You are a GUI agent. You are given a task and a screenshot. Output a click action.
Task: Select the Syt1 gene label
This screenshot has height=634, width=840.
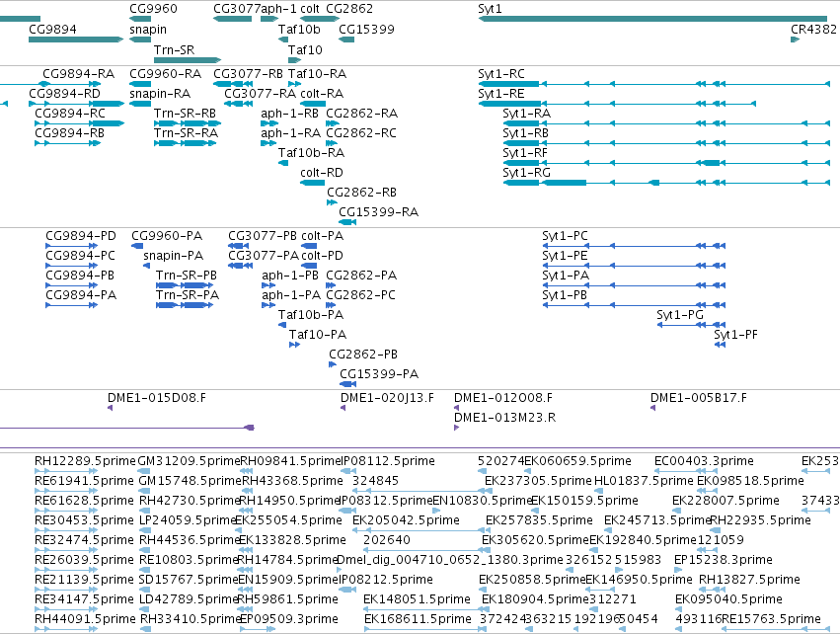pos(490,9)
